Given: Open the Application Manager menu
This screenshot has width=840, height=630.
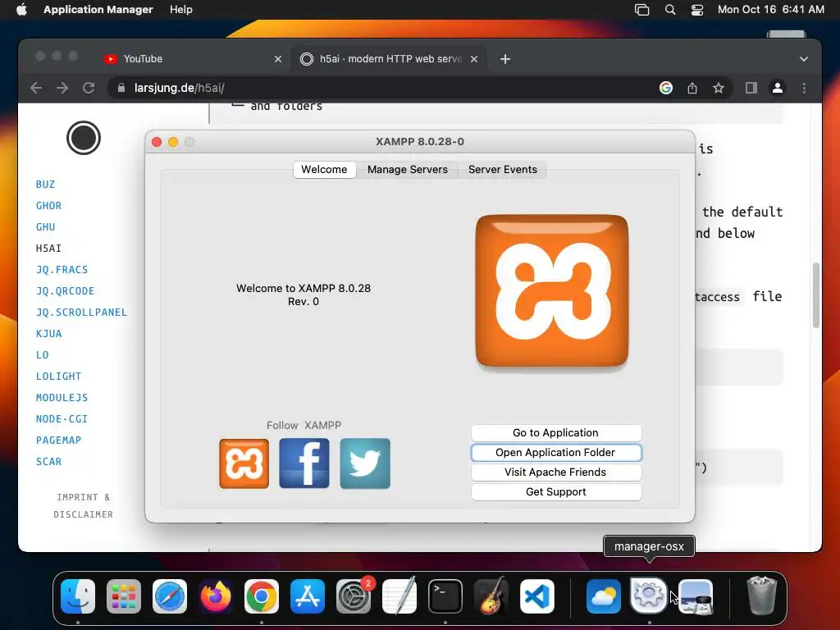Looking at the screenshot, I should click(98, 10).
